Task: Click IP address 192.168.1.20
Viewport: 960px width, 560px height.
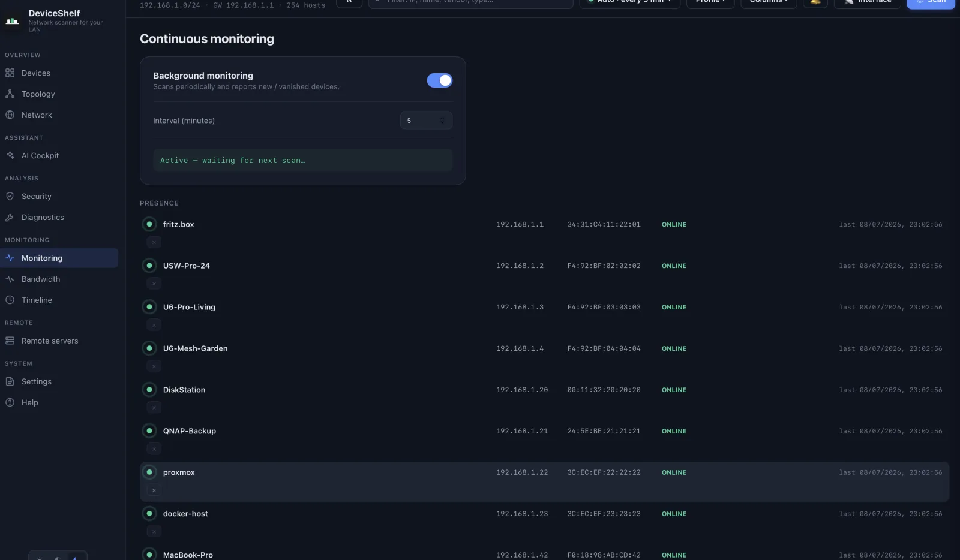Action: (522, 390)
